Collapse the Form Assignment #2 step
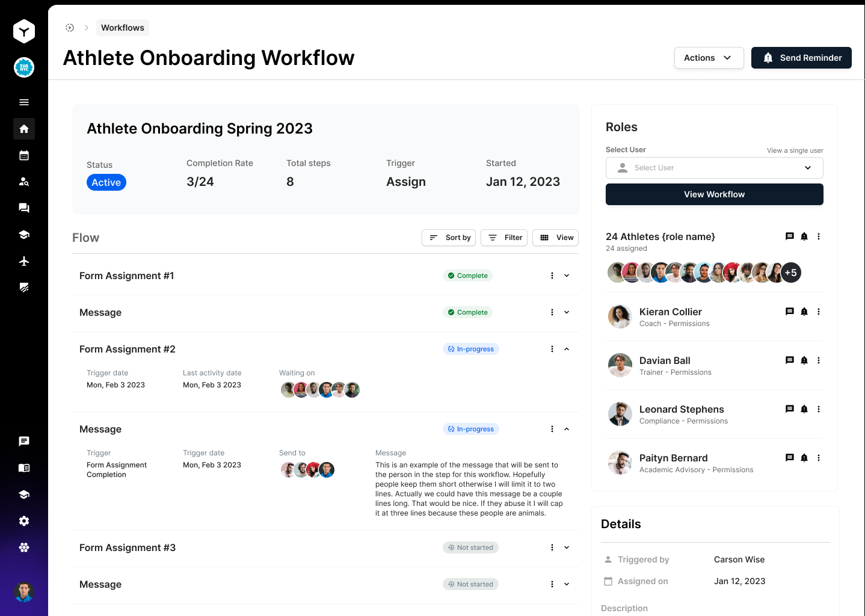 (566, 349)
